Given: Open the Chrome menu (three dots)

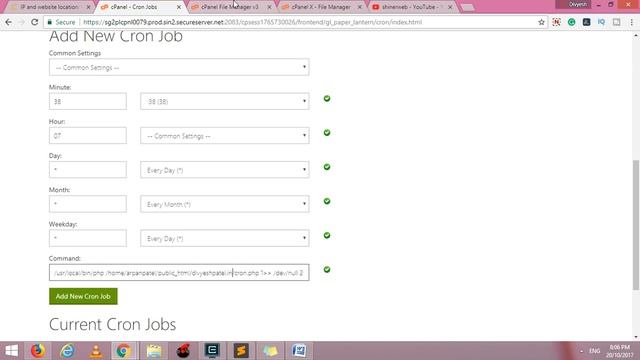Looking at the screenshot, I should click(631, 22).
